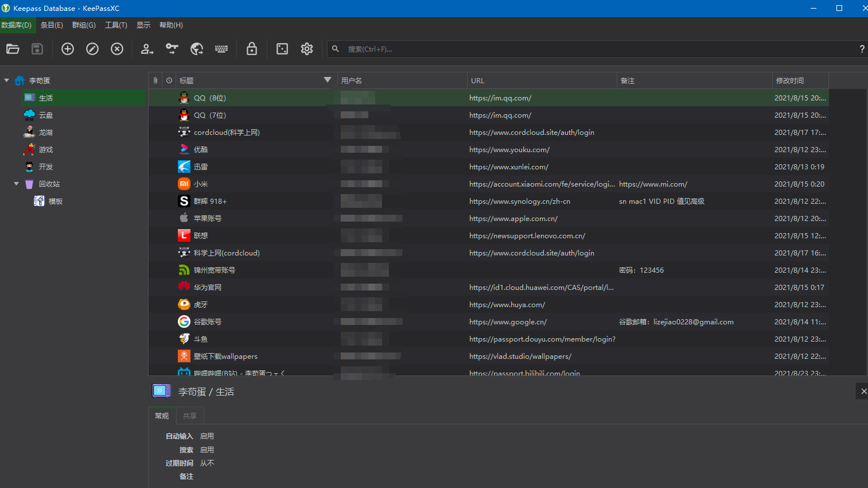
Task: Copy password using the key toolbar icon
Action: (172, 49)
